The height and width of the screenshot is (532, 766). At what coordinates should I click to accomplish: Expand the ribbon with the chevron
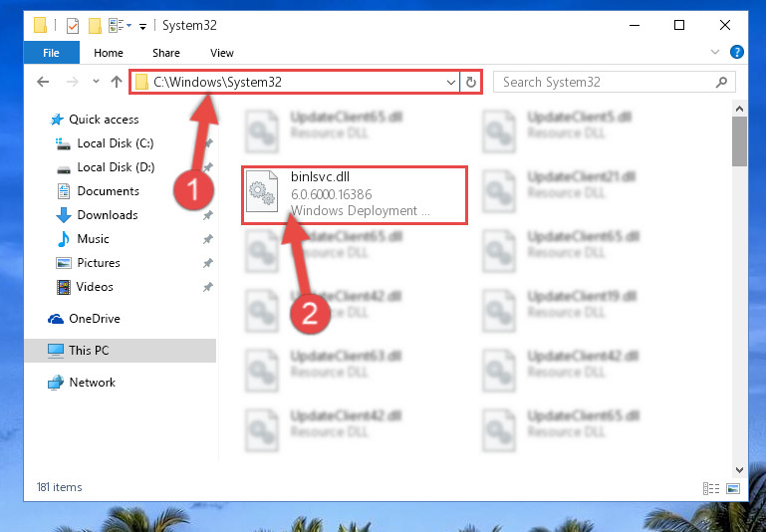715,52
